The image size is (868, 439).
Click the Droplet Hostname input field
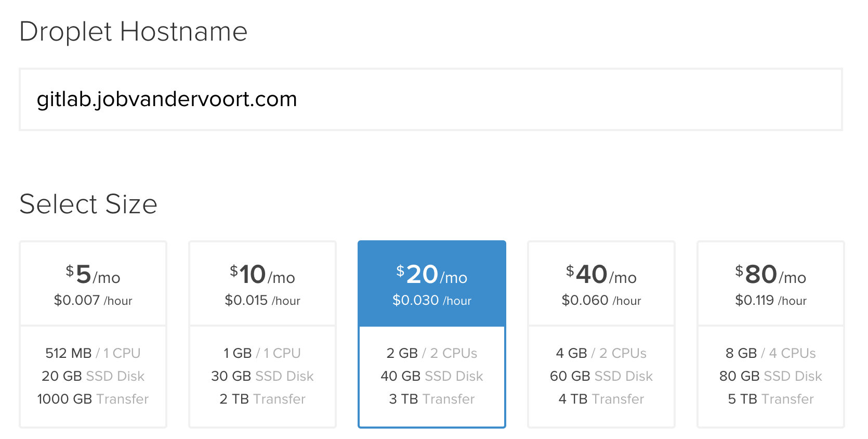431,99
